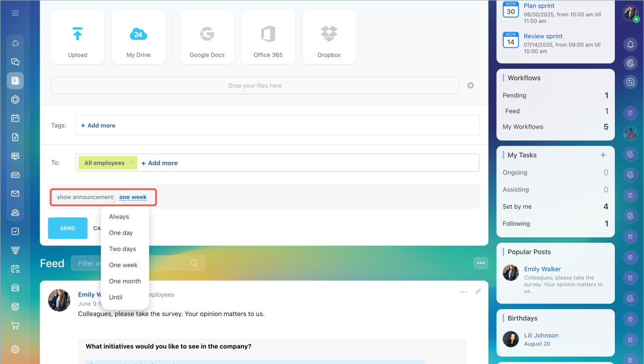The height and width of the screenshot is (364, 644).
Task: Select Two days announcement duration
Action: click(123, 249)
